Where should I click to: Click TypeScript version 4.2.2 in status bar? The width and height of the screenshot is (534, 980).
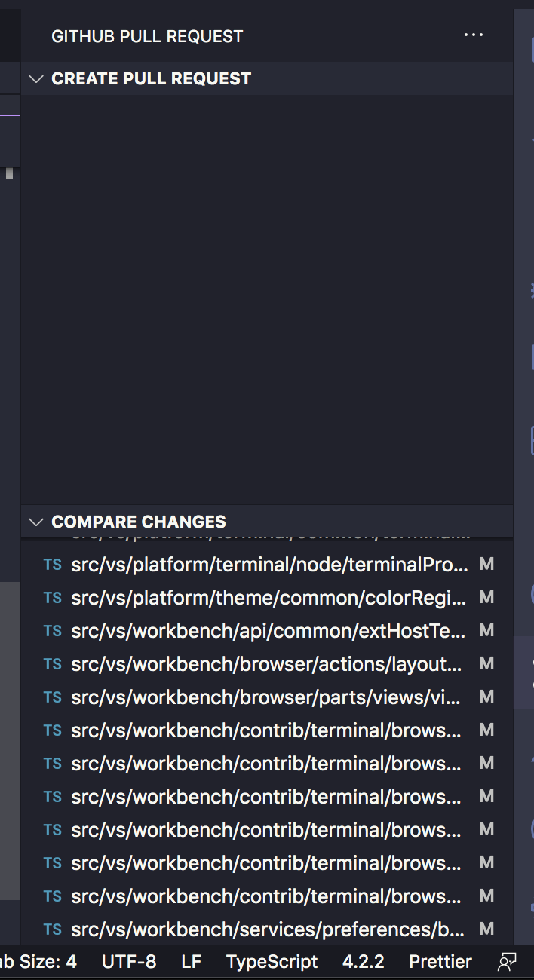(364, 962)
